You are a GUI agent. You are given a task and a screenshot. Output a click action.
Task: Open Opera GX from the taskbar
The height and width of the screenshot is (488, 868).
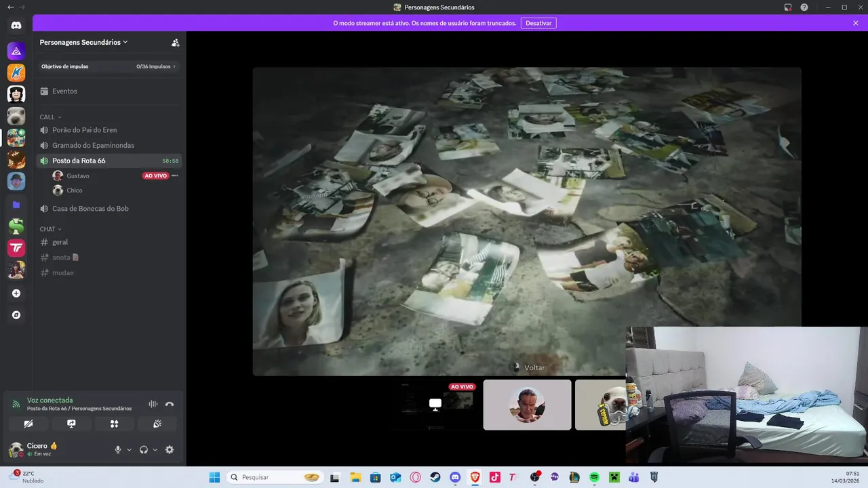point(415,477)
